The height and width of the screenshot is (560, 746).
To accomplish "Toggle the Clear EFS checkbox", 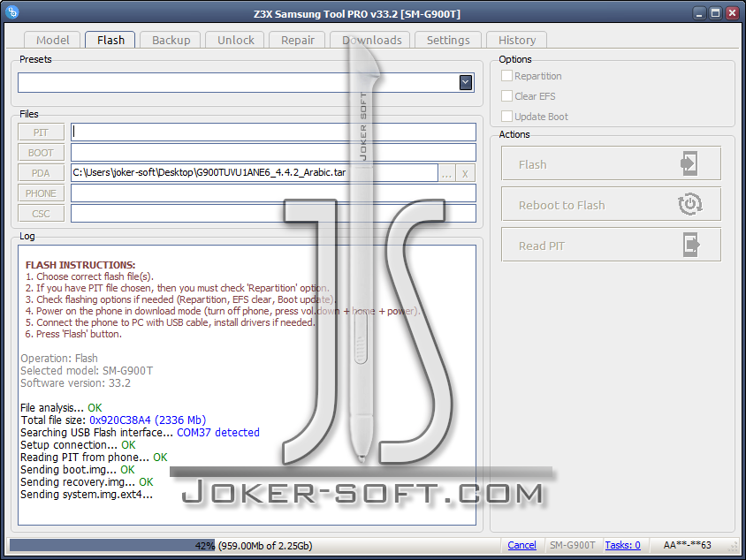I will click(x=506, y=96).
